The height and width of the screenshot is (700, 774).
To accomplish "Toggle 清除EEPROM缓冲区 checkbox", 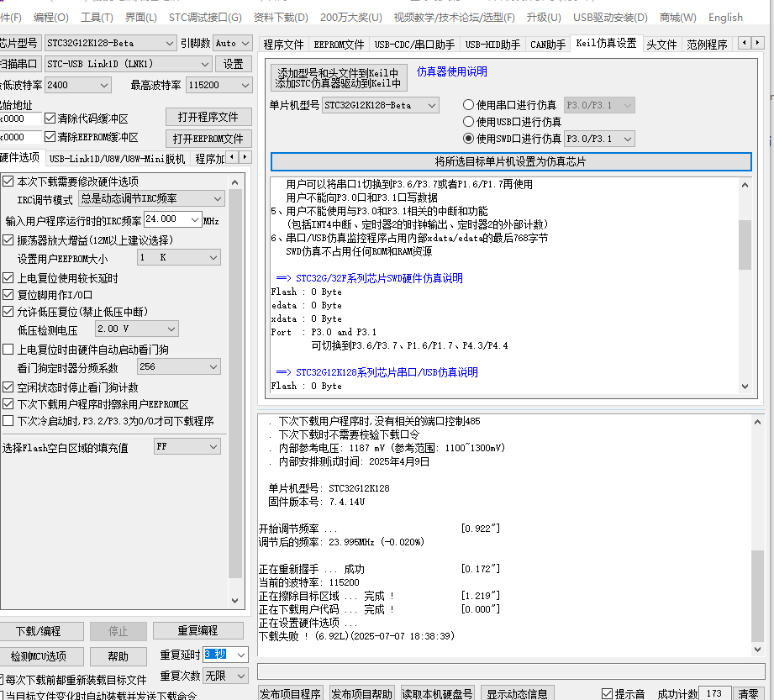I will (x=50, y=137).
